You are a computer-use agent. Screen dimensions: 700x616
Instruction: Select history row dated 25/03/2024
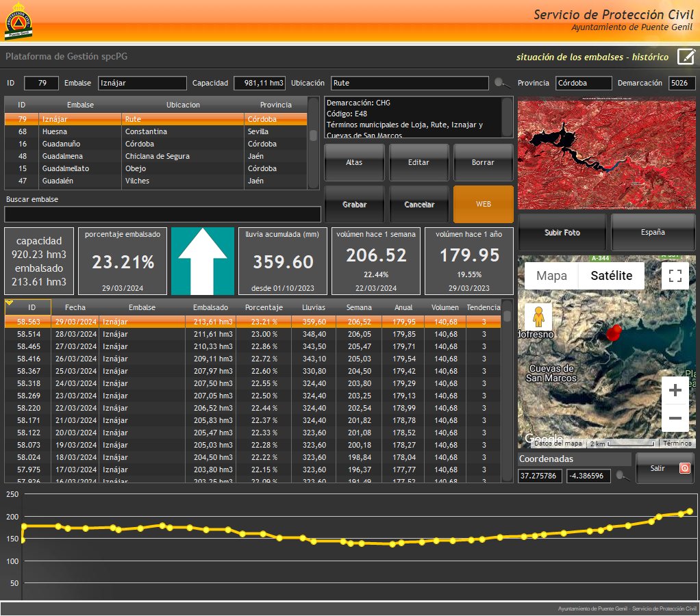click(253, 371)
